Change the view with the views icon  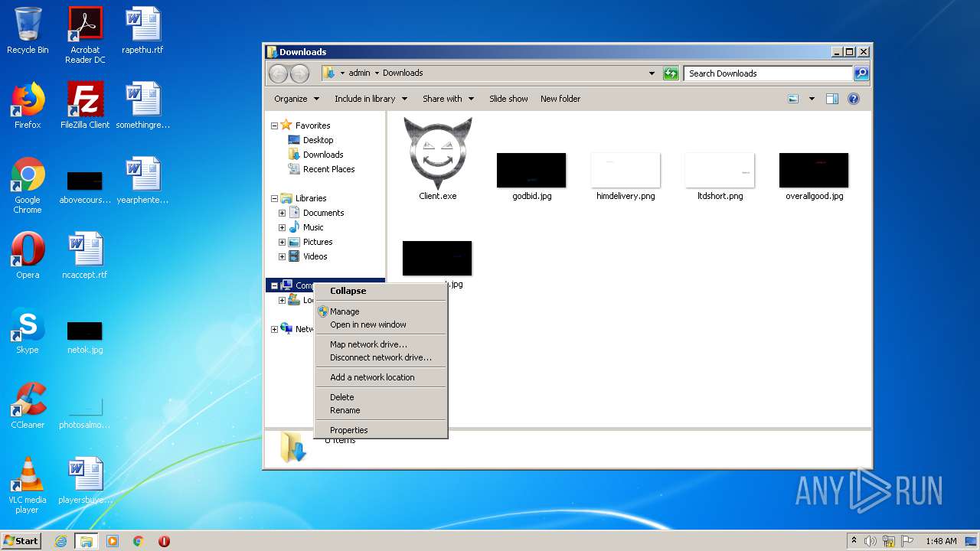pyautogui.click(x=793, y=99)
